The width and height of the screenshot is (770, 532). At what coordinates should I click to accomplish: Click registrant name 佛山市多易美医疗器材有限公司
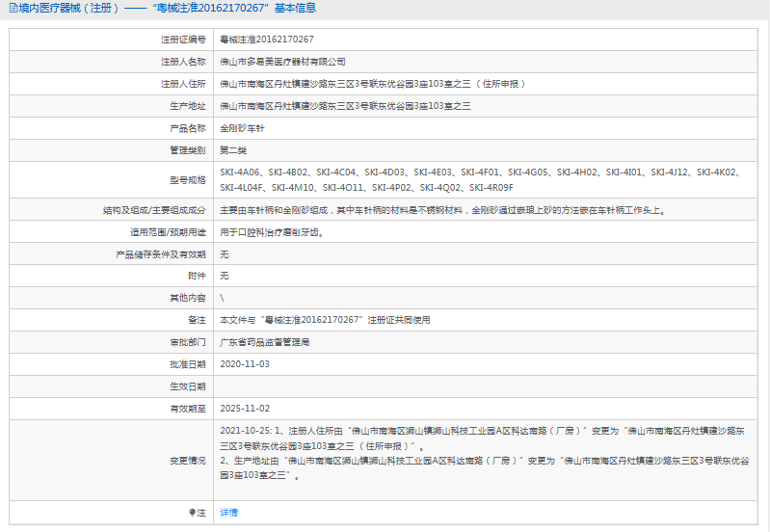(282, 62)
